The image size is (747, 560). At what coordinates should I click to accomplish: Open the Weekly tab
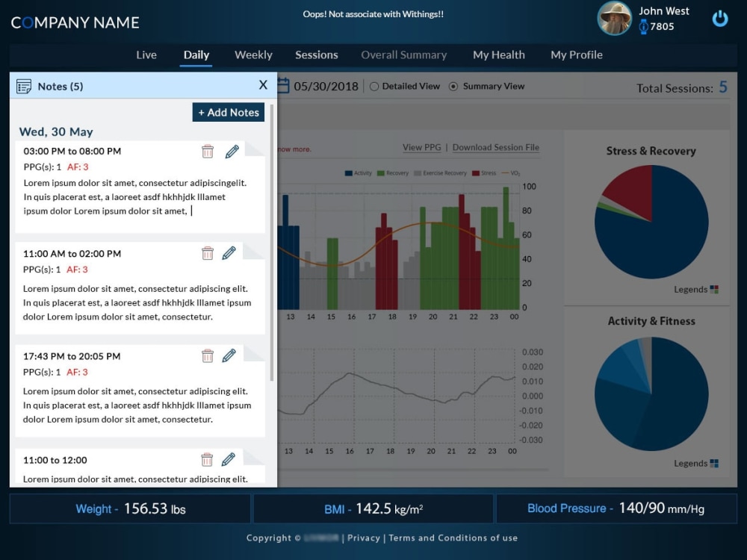point(253,55)
